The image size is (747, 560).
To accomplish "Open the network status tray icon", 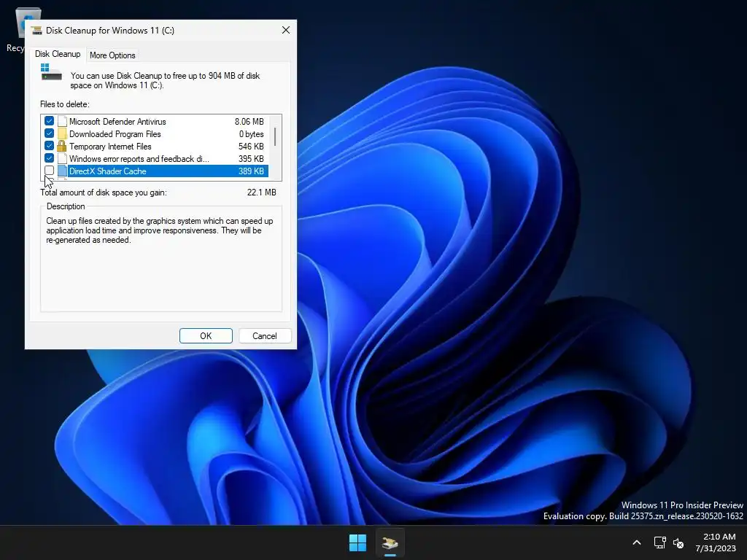I will point(659,542).
